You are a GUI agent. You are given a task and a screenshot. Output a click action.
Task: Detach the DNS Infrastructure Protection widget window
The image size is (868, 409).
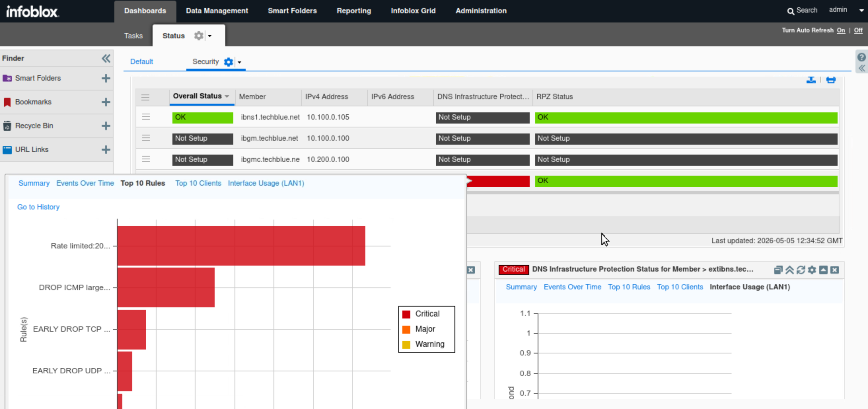(x=778, y=270)
